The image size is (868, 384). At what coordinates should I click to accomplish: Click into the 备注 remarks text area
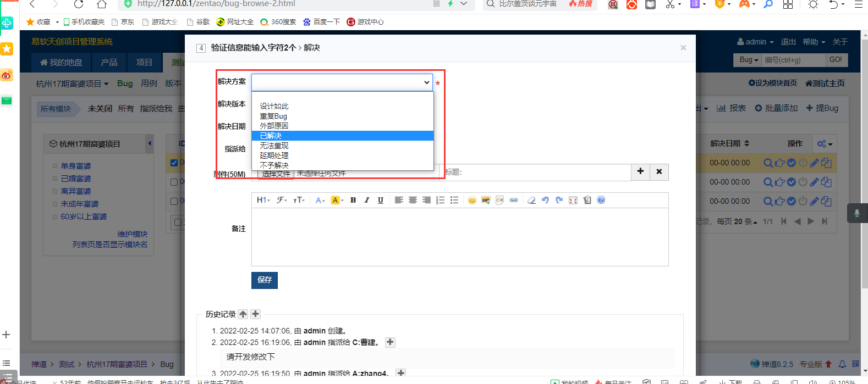(x=460, y=237)
